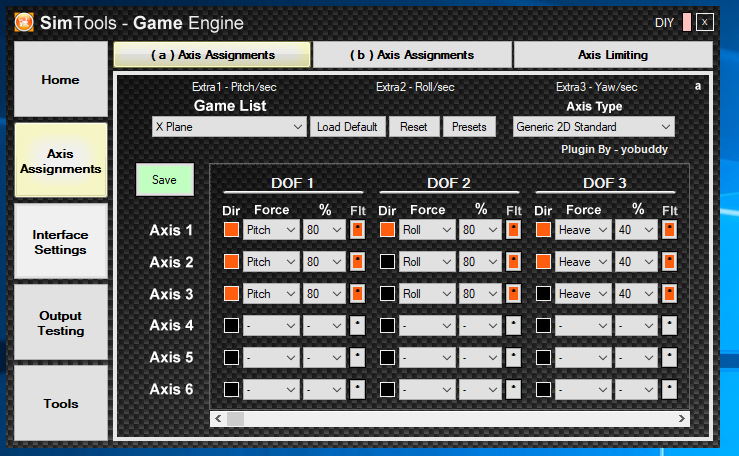Open the Generic 2D Standard axis type dropdown
Viewport: 739px width, 456px height.
(x=594, y=127)
